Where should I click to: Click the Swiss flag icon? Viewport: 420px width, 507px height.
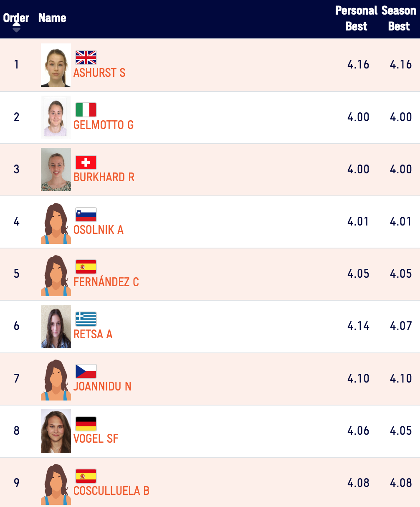[x=86, y=162]
